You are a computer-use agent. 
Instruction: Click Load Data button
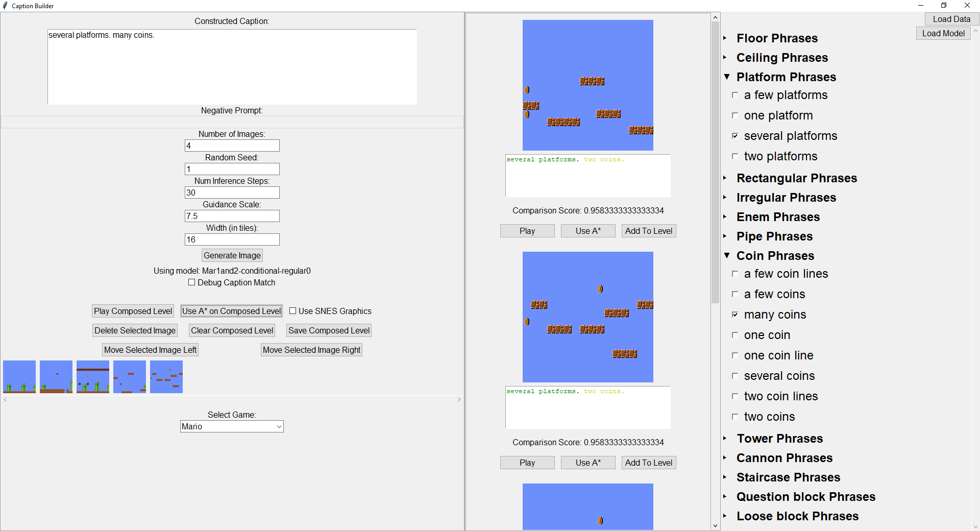[x=951, y=19]
